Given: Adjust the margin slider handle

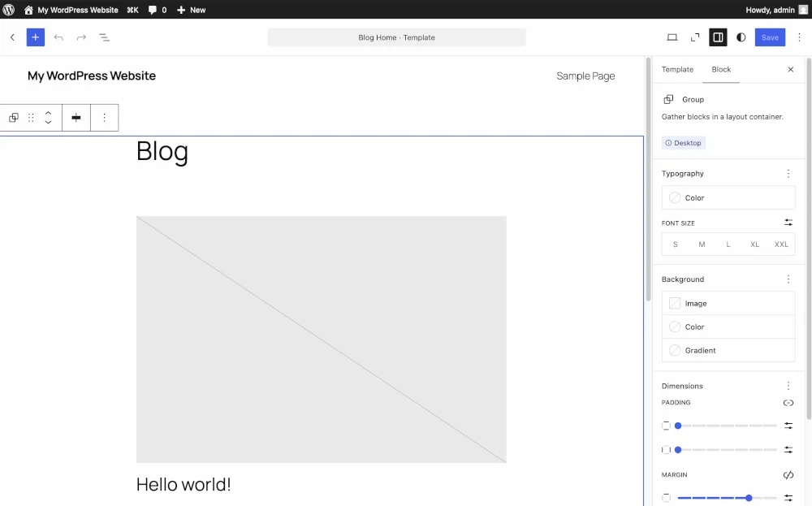Looking at the screenshot, I should (749, 498).
